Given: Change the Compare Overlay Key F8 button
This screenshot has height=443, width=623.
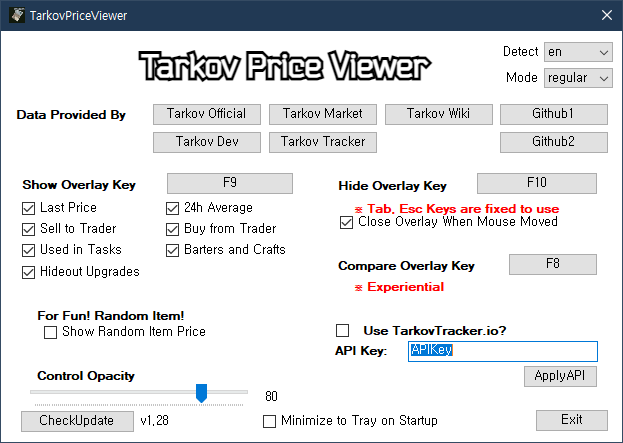Looking at the screenshot, I should pyautogui.click(x=553, y=264).
